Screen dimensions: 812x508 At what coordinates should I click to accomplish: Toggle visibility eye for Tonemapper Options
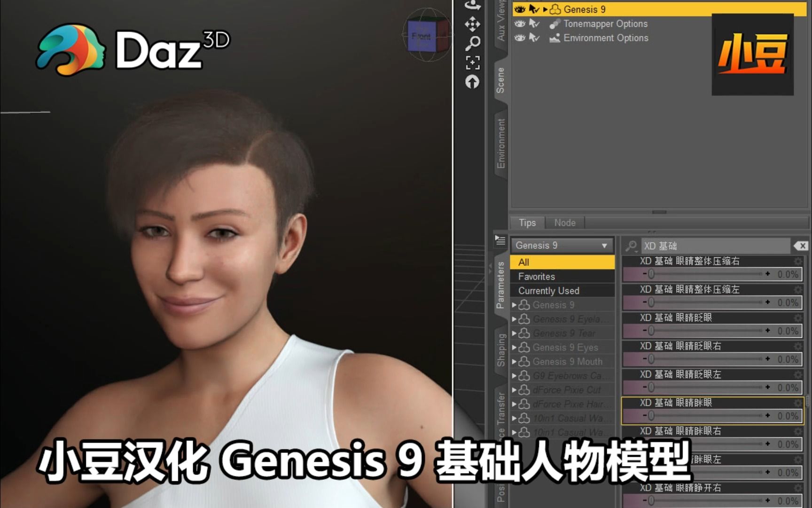pos(520,24)
